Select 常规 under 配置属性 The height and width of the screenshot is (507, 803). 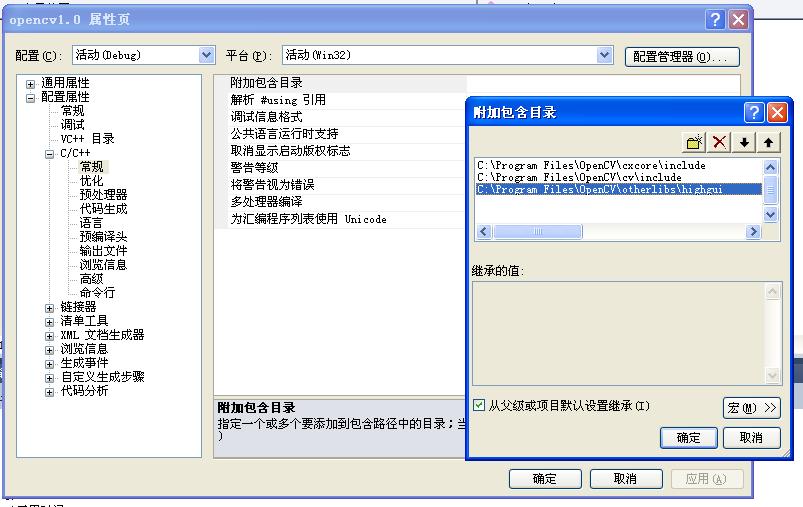[72, 111]
